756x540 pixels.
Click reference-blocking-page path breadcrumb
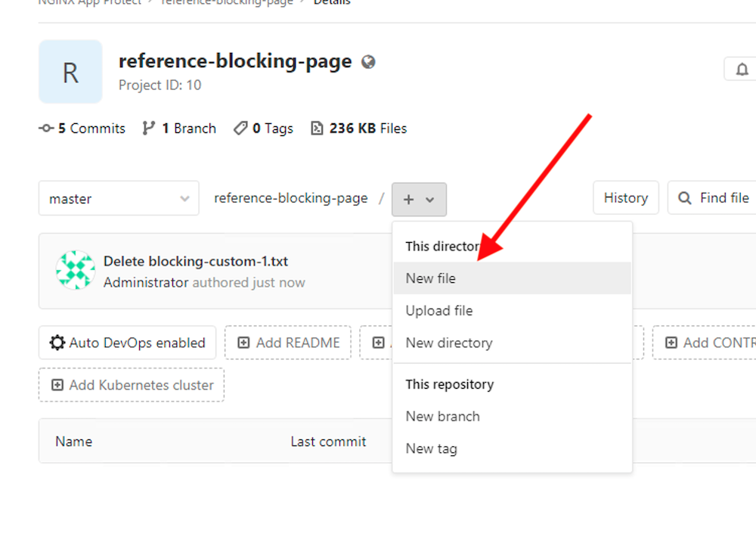point(291,198)
